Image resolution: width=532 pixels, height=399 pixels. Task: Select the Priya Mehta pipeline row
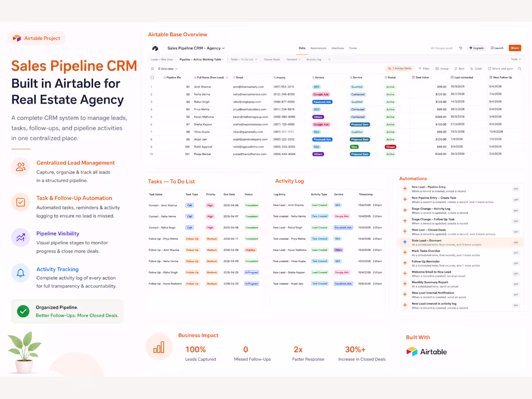(336, 109)
